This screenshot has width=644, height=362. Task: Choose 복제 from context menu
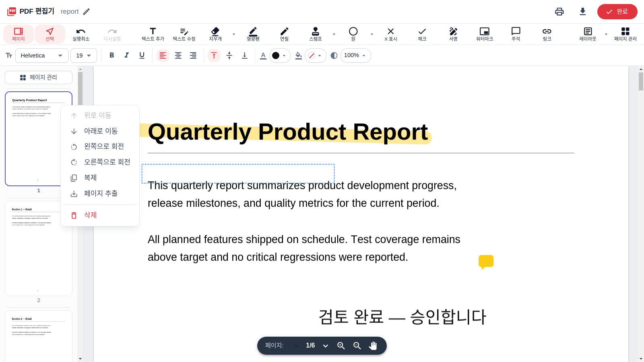click(x=100, y=178)
